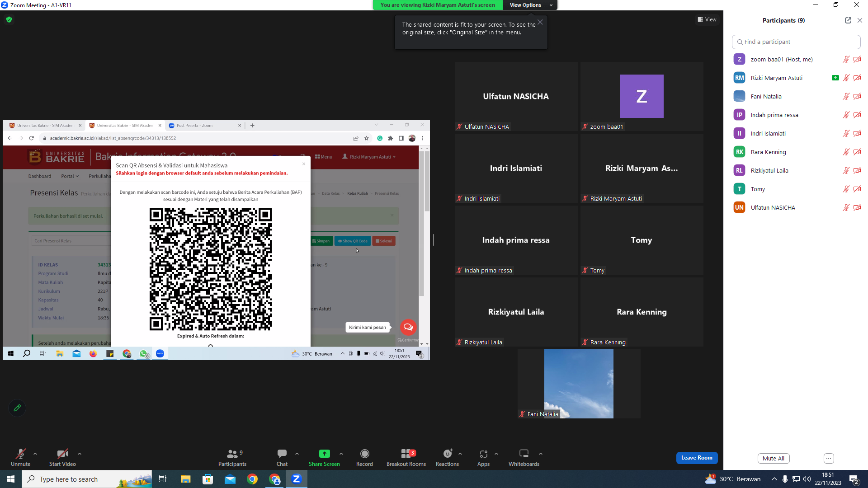Dismiss the shared content fit notification

tap(540, 22)
